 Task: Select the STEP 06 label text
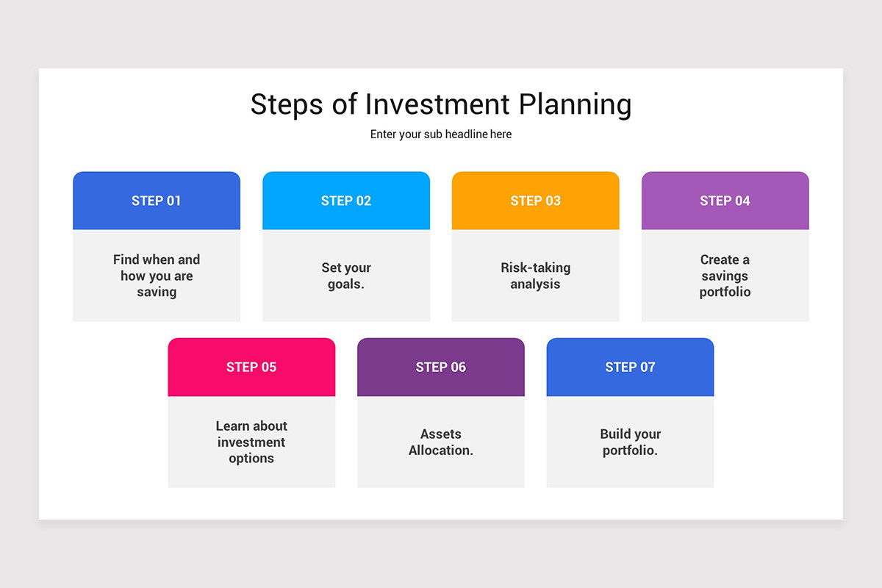441,367
